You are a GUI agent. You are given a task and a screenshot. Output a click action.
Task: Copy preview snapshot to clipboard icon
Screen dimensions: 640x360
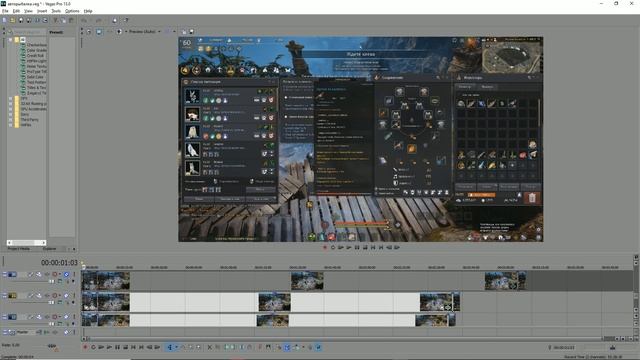click(184, 31)
